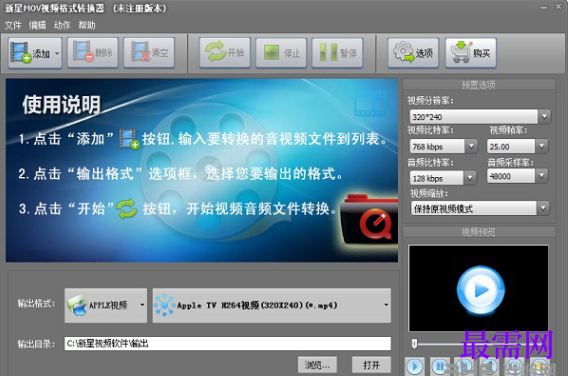This screenshot has width=572, height=376.
Task: Click the 删除 (delete) toolbar button
Action: pos(93,53)
